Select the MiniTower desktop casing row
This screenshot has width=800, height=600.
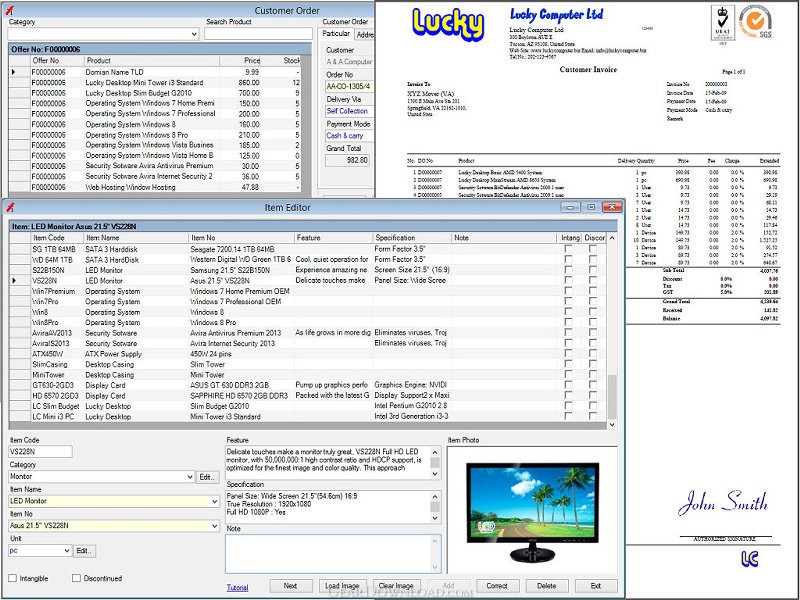pyautogui.click(x=308, y=374)
